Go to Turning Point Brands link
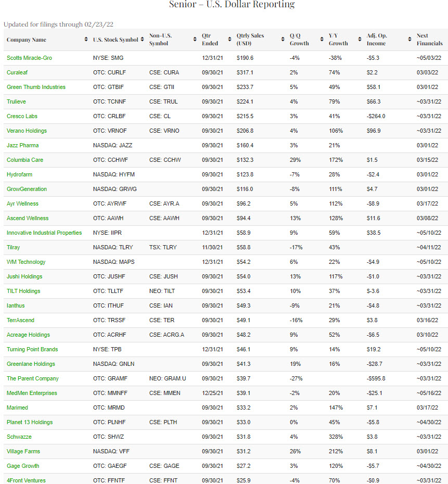 tap(32, 349)
